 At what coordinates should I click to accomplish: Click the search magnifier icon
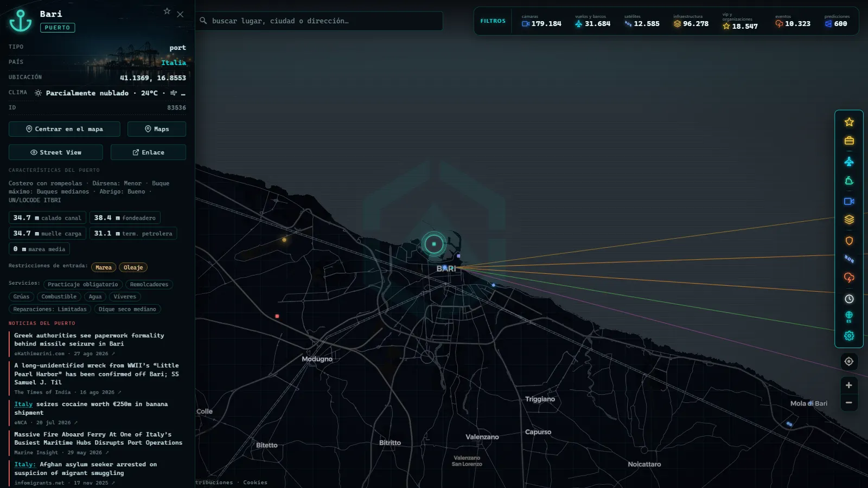click(203, 21)
